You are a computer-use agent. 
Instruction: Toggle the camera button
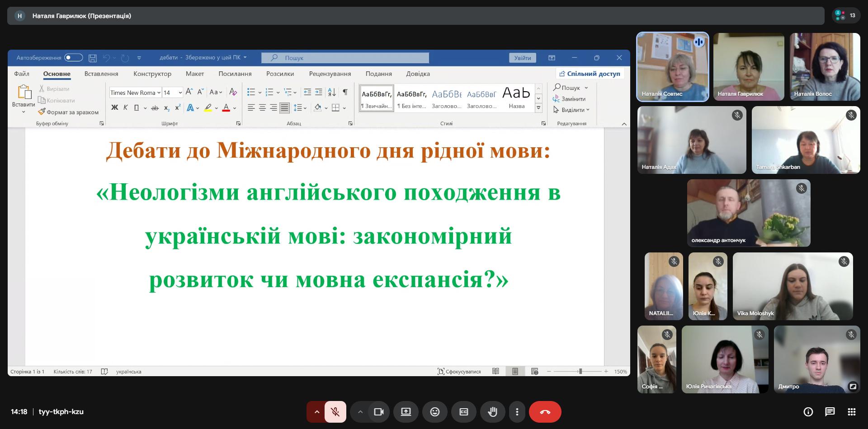pos(378,412)
